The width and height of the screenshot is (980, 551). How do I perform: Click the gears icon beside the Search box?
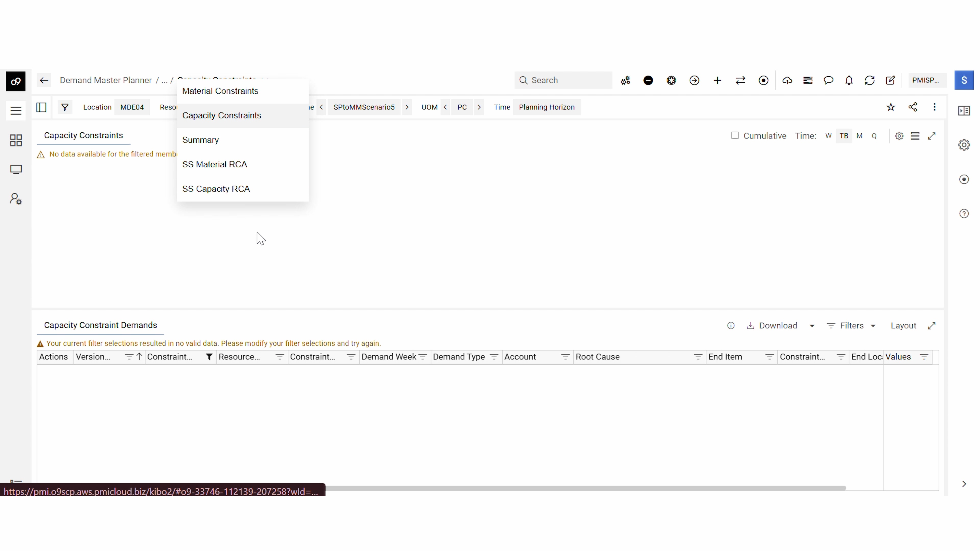[626, 80]
